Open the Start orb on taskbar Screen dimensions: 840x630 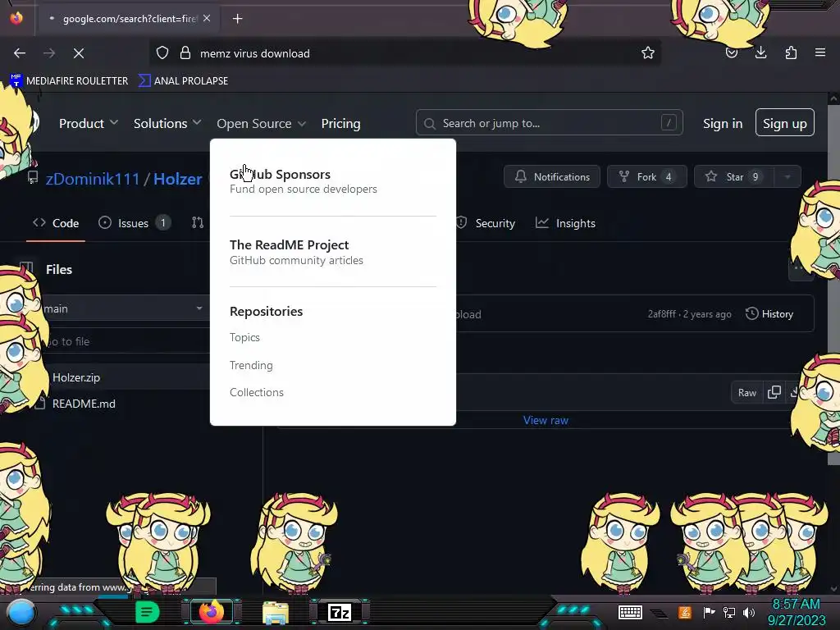21,612
